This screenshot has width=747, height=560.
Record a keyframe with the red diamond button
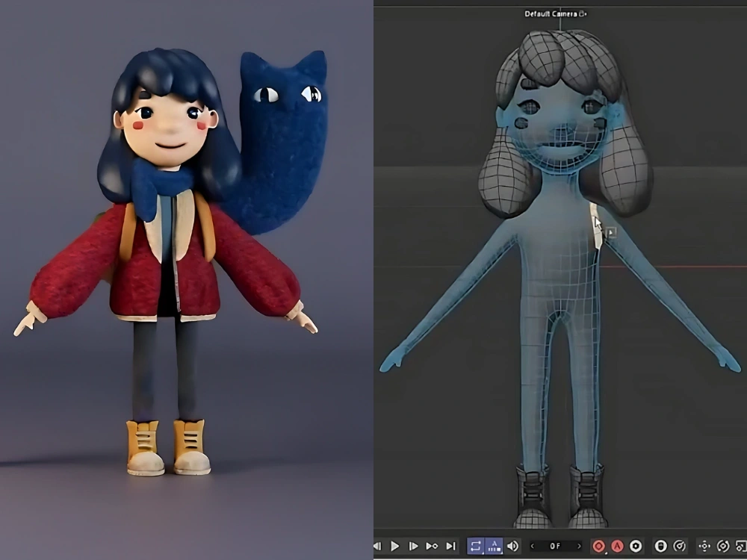(x=599, y=546)
